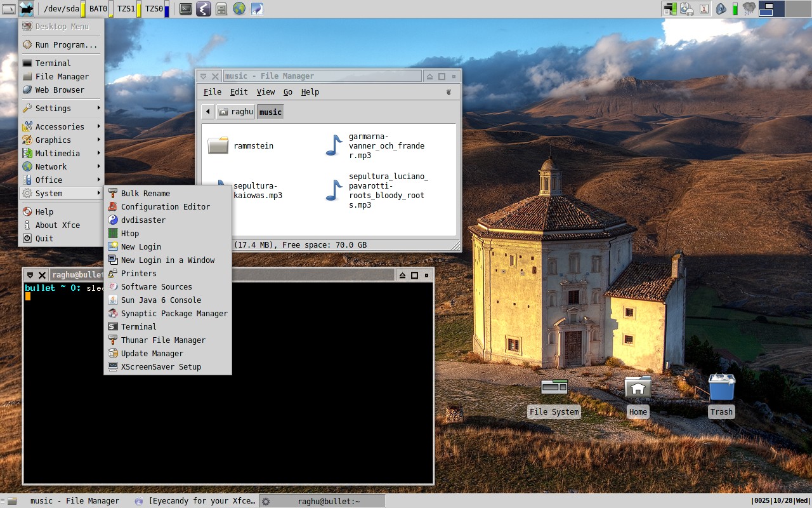Open the file cabinet launcher in panel
This screenshot has width=812, height=508.
(x=221, y=9)
